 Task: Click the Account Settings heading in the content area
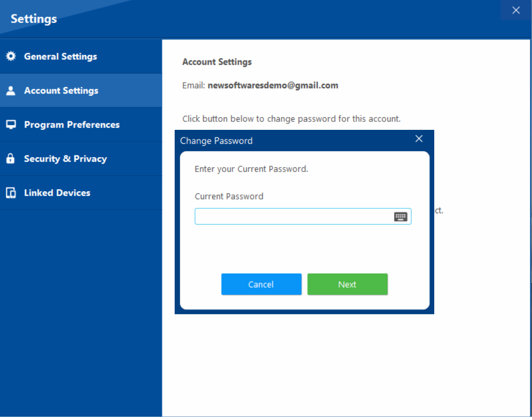217,61
